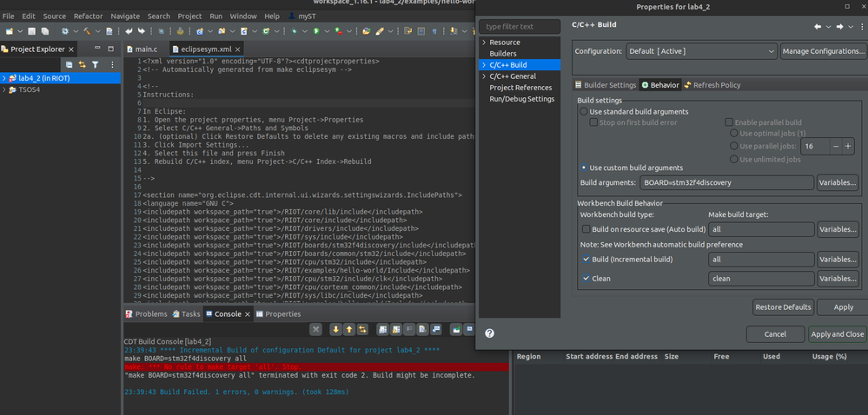Screen dimensions: 868x415
Task: Increase parallel jobs with plus stepper
Action: 848,147
